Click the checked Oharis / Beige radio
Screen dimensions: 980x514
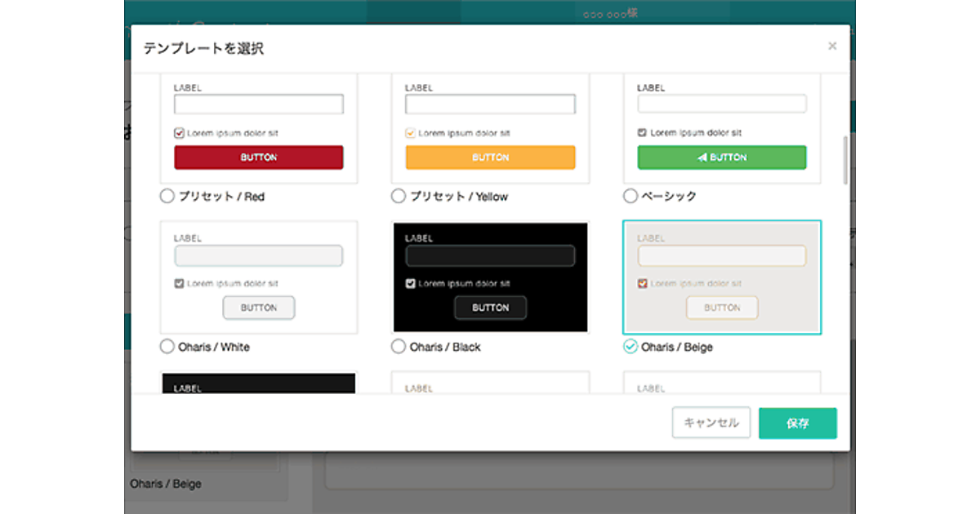(x=630, y=347)
